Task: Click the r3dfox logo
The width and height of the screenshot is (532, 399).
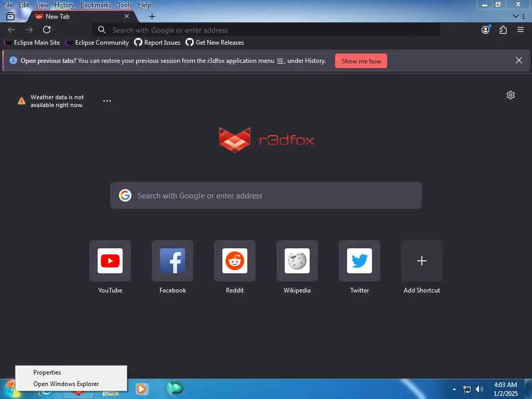Action: [267, 140]
